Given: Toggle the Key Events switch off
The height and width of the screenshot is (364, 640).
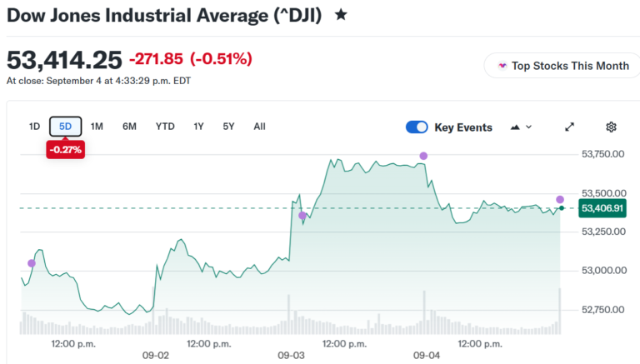Looking at the screenshot, I should click(417, 127).
